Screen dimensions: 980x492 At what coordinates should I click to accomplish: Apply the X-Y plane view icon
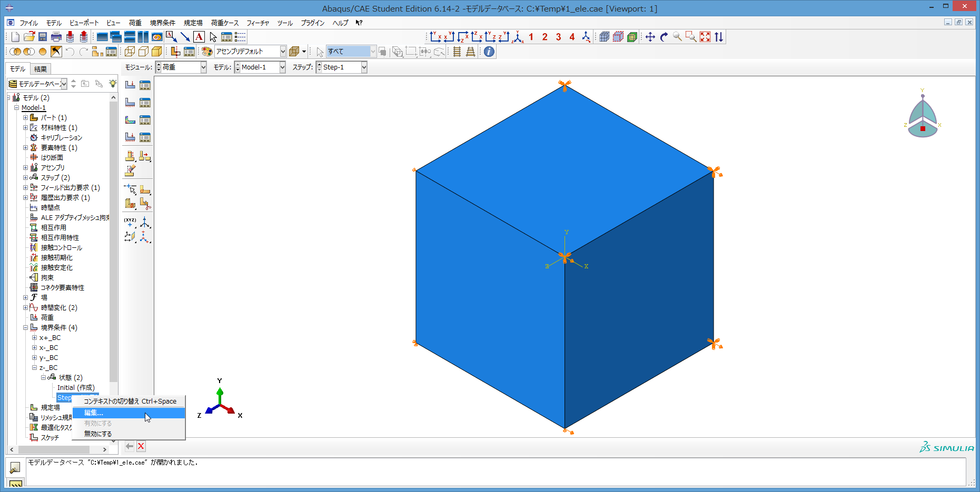click(x=435, y=37)
